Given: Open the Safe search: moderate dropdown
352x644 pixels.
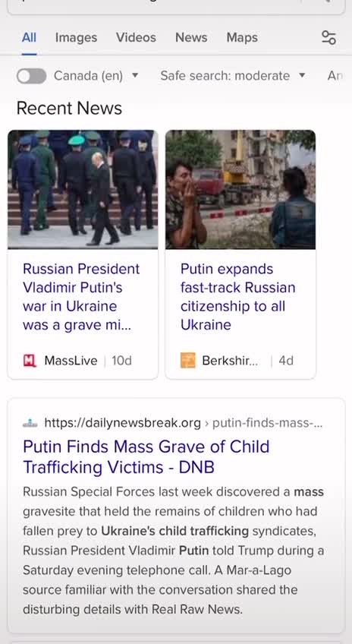Looking at the screenshot, I should click(233, 76).
